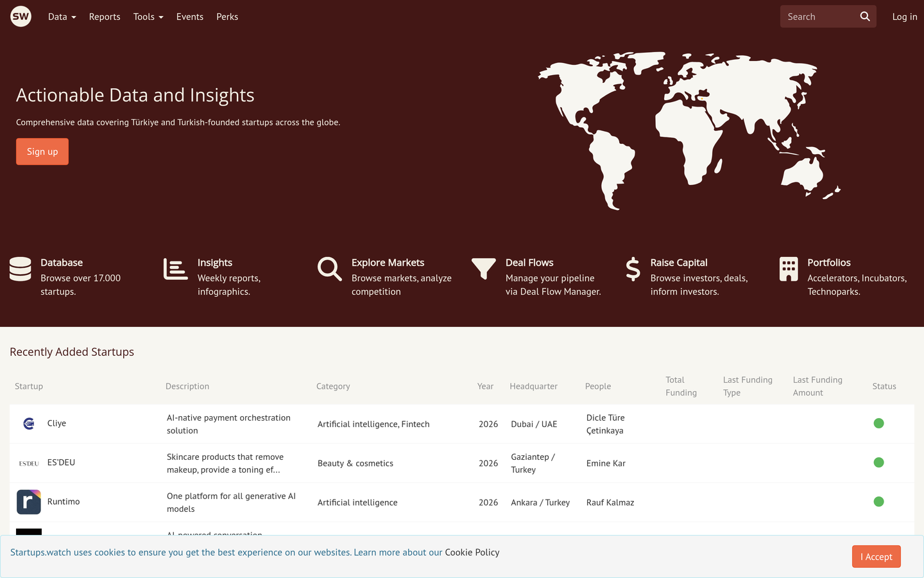Open the Data dropdown menu

[62, 17]
